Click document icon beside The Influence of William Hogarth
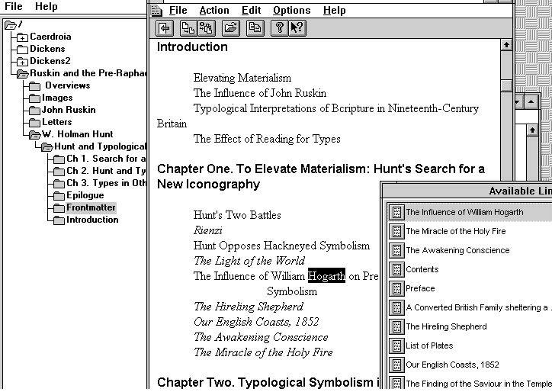 396,212
